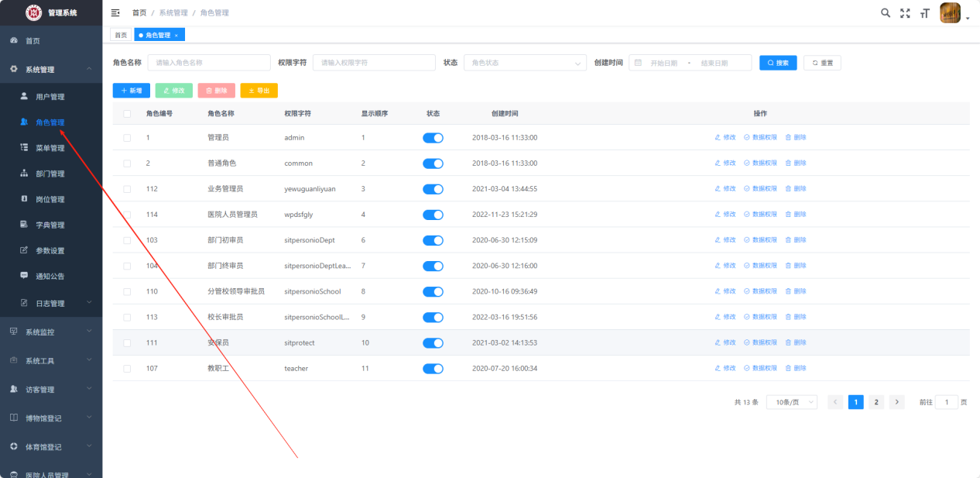
Task: Open the font size setting icon
Action: (924, 13)
